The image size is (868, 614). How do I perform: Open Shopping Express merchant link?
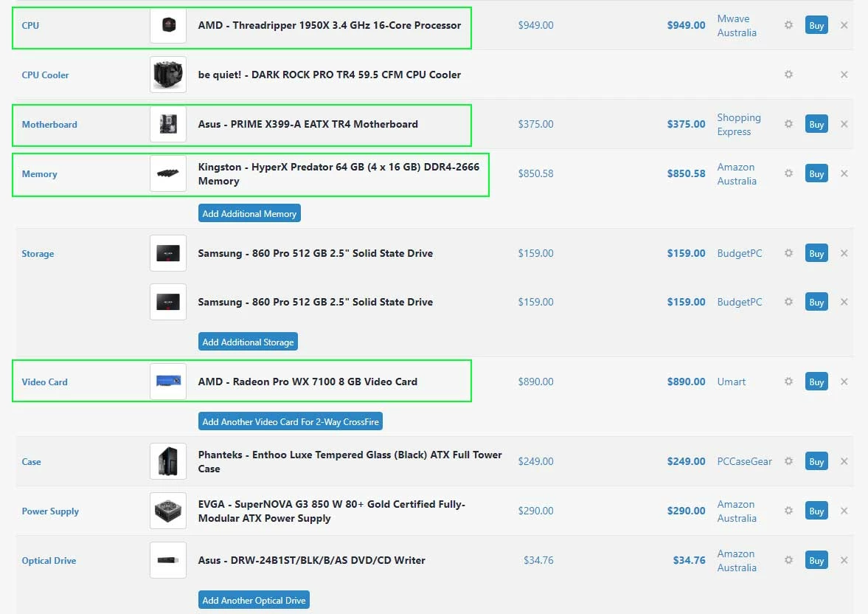739,124
